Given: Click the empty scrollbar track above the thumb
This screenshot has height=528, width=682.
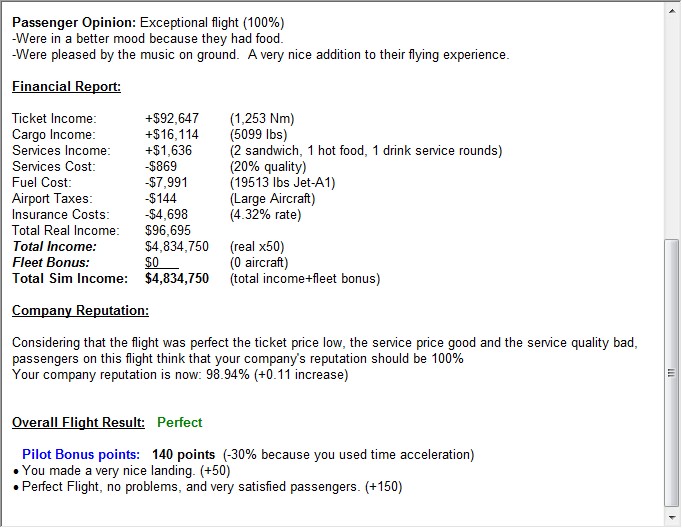Looking at the screenshot, I should point(672,128).
